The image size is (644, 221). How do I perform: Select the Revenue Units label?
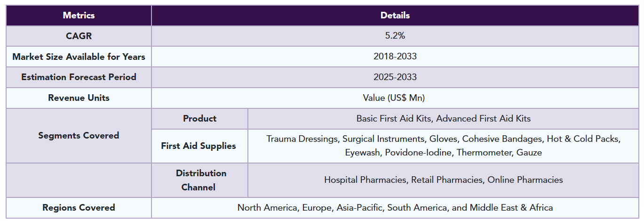coord(79,98)
